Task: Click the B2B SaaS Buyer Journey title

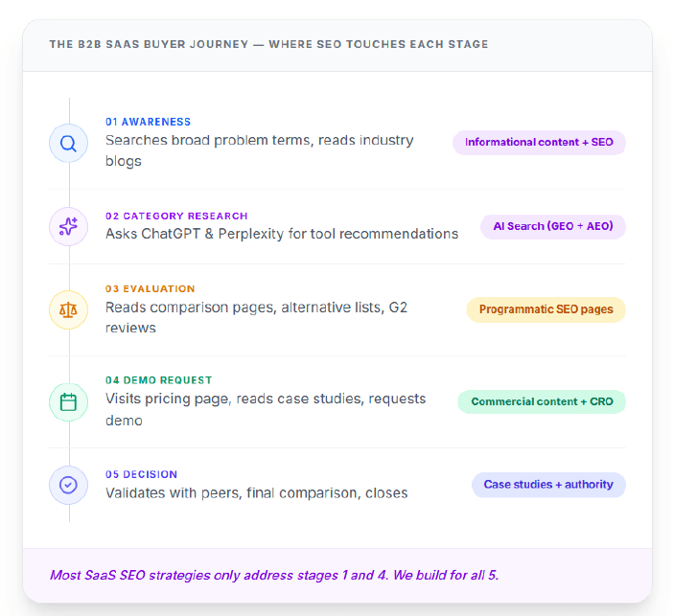Action: (268, 44)
